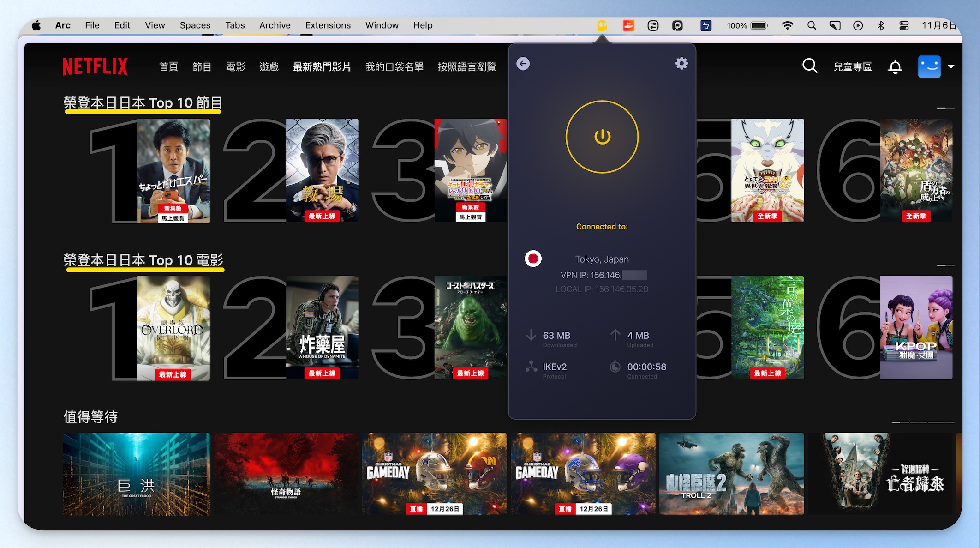
Task: Click the blue smiley profile avatar
Action: click(x=929, y=66)
